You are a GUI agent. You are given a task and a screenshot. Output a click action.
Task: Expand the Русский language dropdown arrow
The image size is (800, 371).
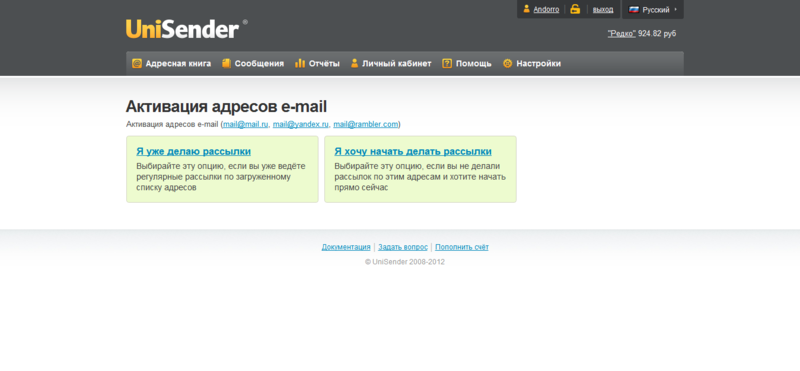click(x=676, y=9)
